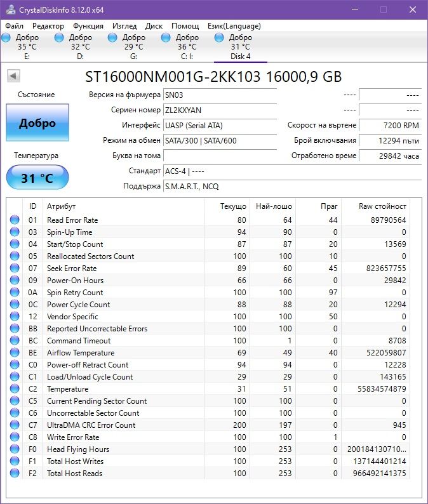Open the Помощ menu
Viewport: 428px width, 504px height.
185,26
